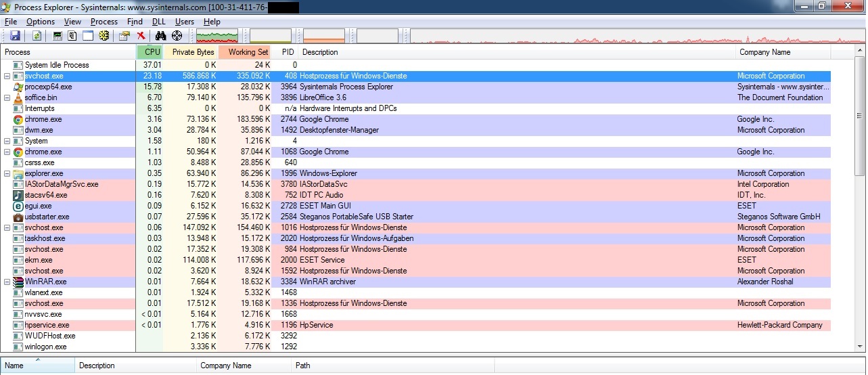This screenshot has height=375, width=868.
Task: Sort by the Process column header
Action: click(68, 52)
